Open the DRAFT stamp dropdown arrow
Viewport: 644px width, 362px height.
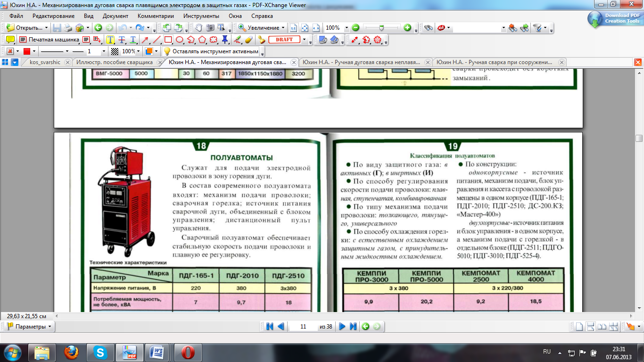tap(304, 40)
